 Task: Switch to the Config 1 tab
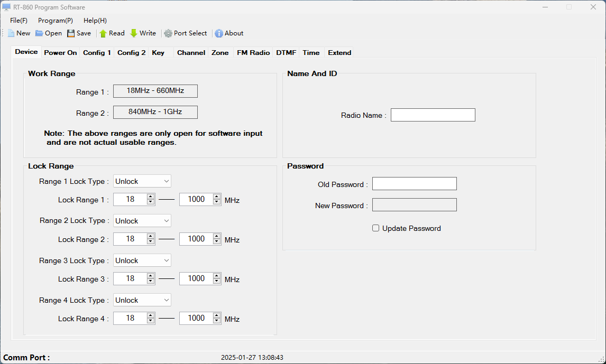click(97, 52)
